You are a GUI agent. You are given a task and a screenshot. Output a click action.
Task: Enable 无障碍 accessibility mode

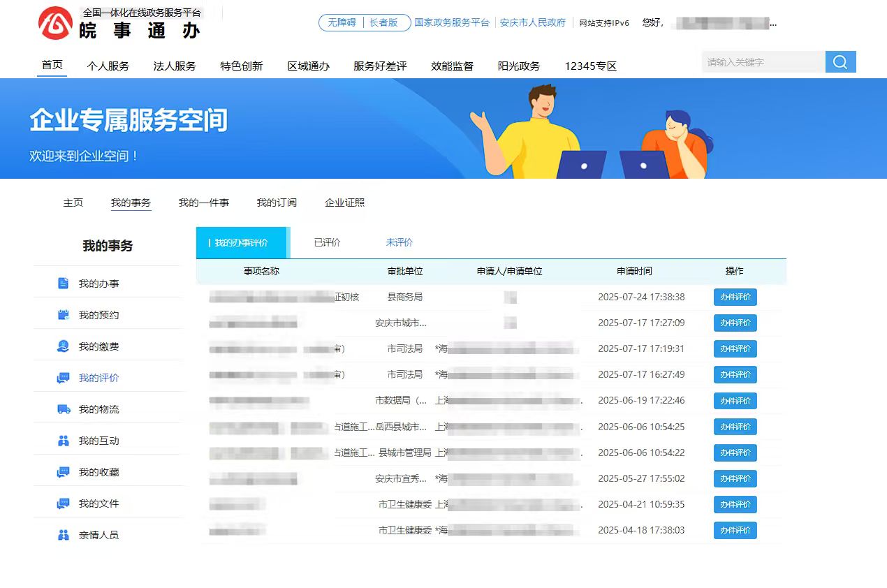pyautogui.click(x=342, y=22)
